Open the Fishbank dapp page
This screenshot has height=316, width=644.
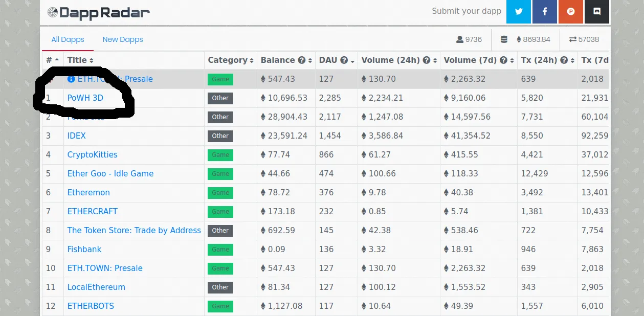coord(84,249)
